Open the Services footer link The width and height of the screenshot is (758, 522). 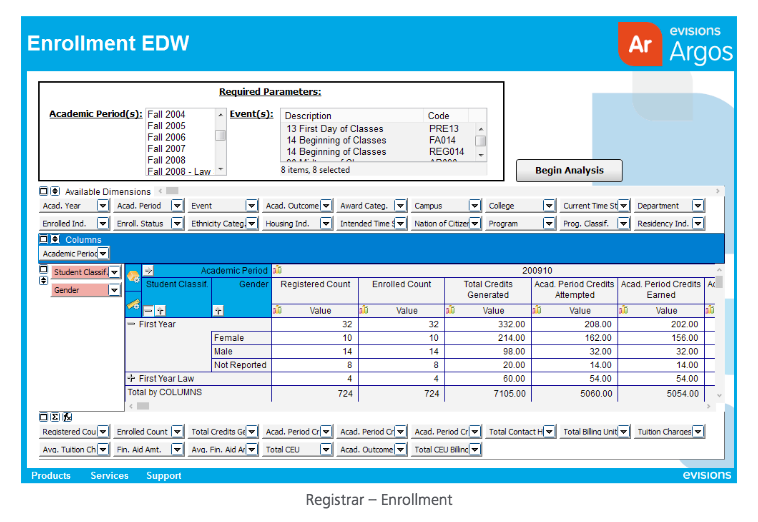109,476
